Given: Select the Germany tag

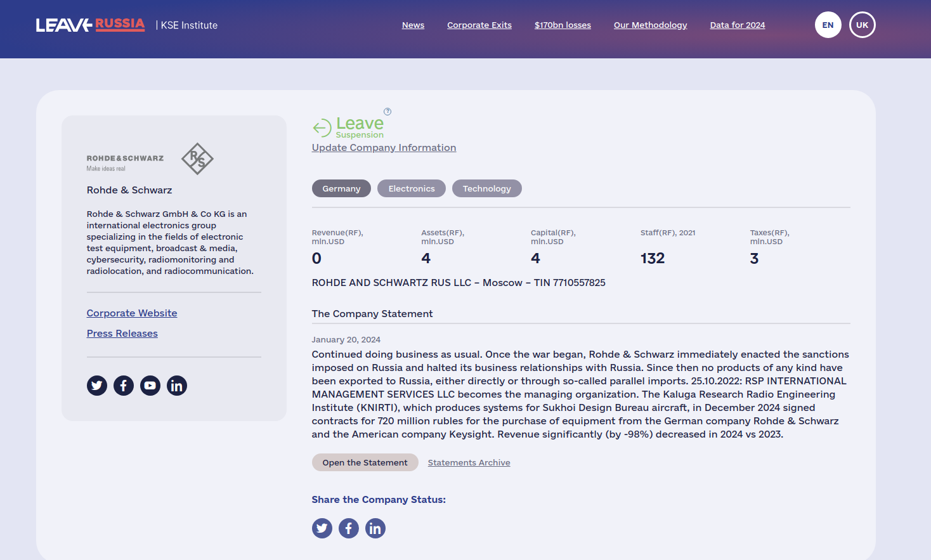Looking at the screenshot, I should (341, 188).
